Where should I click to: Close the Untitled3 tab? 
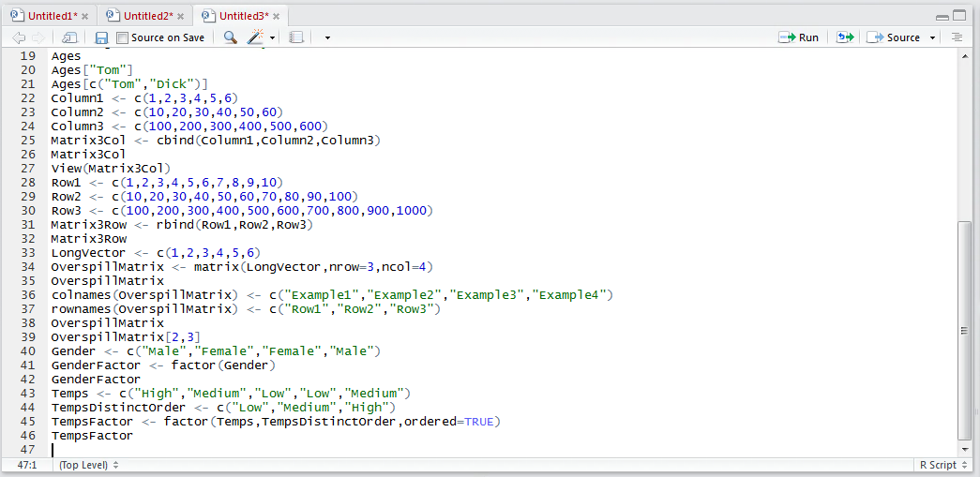pyautogui.click(x=277, y=16)
